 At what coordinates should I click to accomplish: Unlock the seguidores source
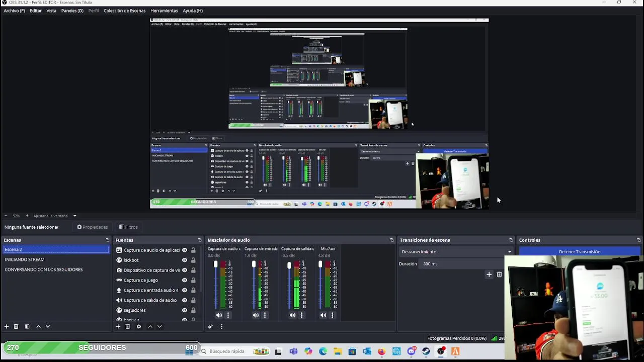pyautogui.click(x=193, y=310)
